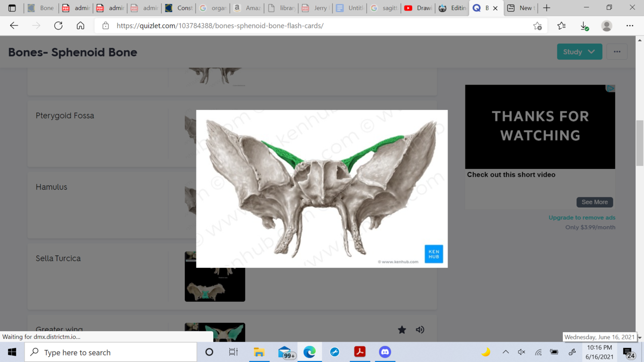Reload the Quizlet page
644x362 pixels.
click(58, 26)
